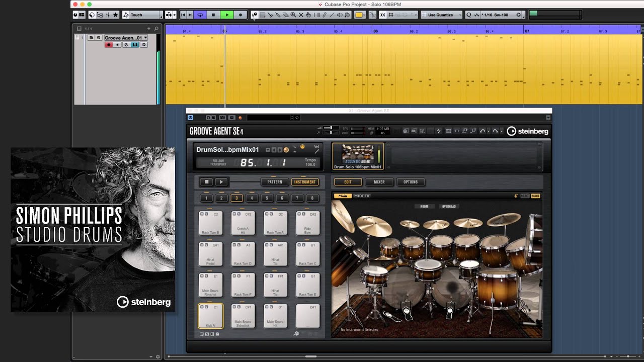
Task: Load the Acoustic Agent kit slot thumbnail
Action: [x=358, y=156]
